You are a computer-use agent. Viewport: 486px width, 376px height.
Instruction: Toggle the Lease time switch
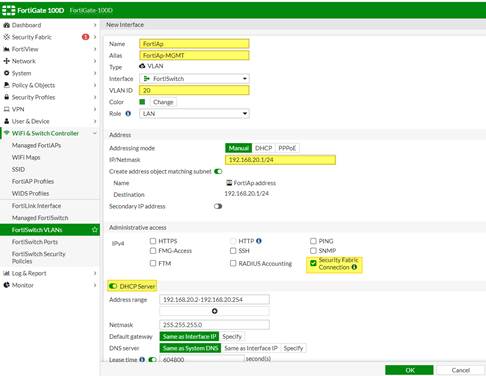[x=152, y=359]
